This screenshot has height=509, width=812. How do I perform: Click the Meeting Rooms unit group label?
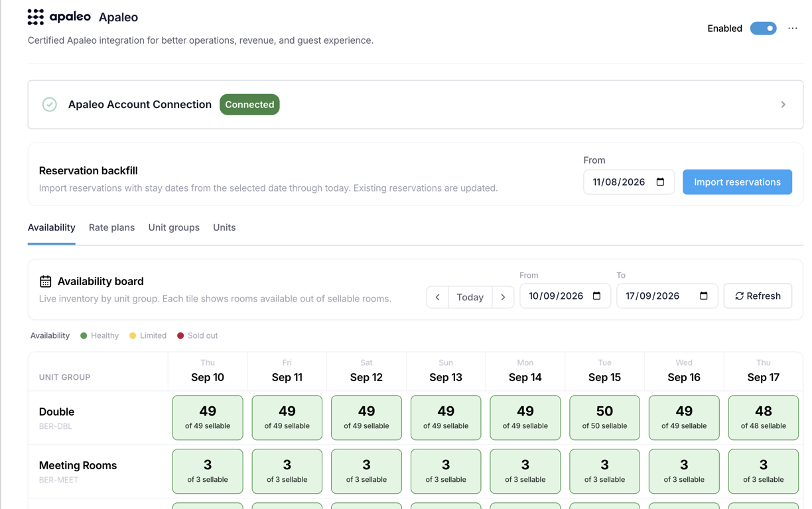[78, 465]
